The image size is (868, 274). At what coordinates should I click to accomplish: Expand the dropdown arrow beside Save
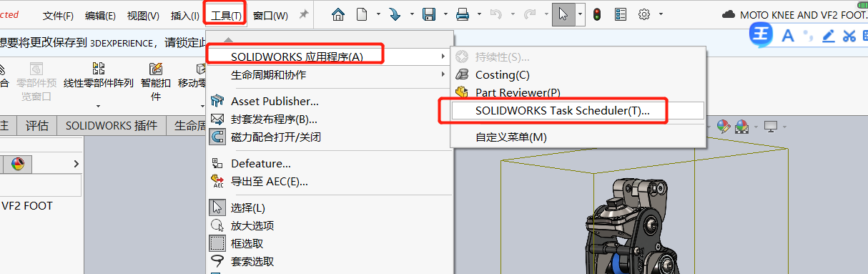click(445, 14)
